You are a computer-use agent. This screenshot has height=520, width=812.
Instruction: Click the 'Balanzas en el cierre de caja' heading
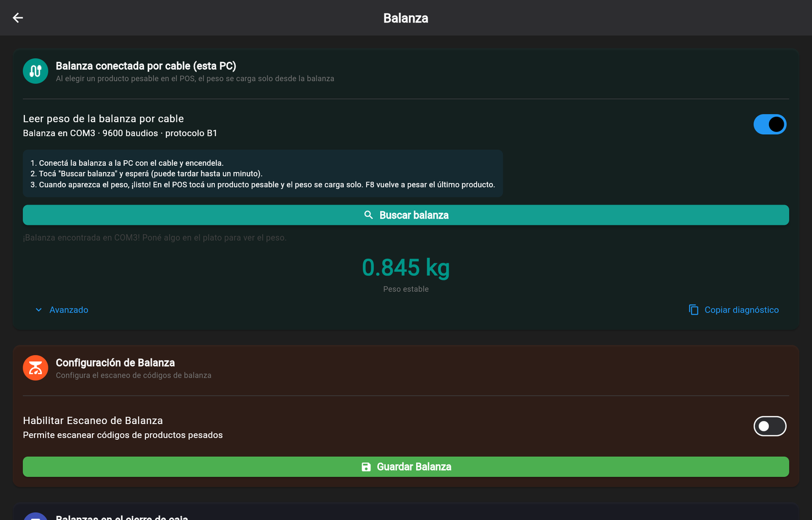click(x=122, y=517)
